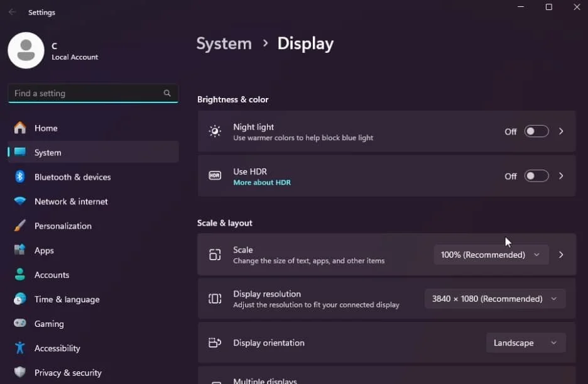Click the Gaming controller icon
The width and height of the screenshot is (588, 384).
pyautogui.click(x=20, y=323)
